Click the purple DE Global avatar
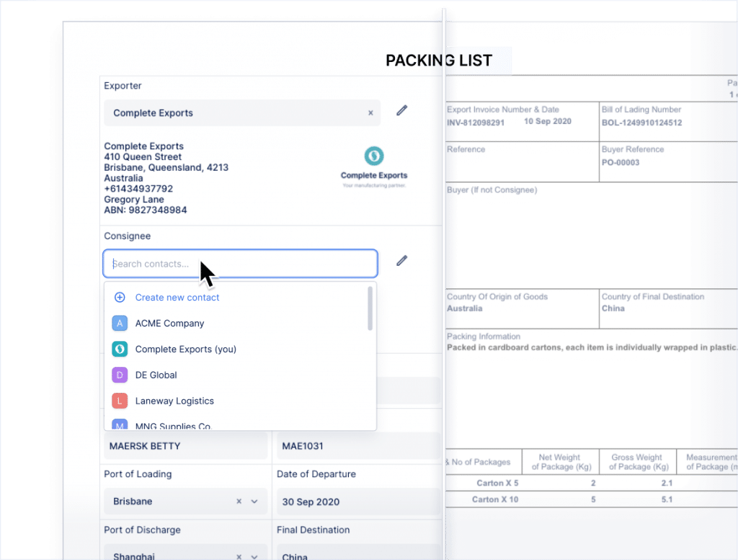 pos(120,375)
